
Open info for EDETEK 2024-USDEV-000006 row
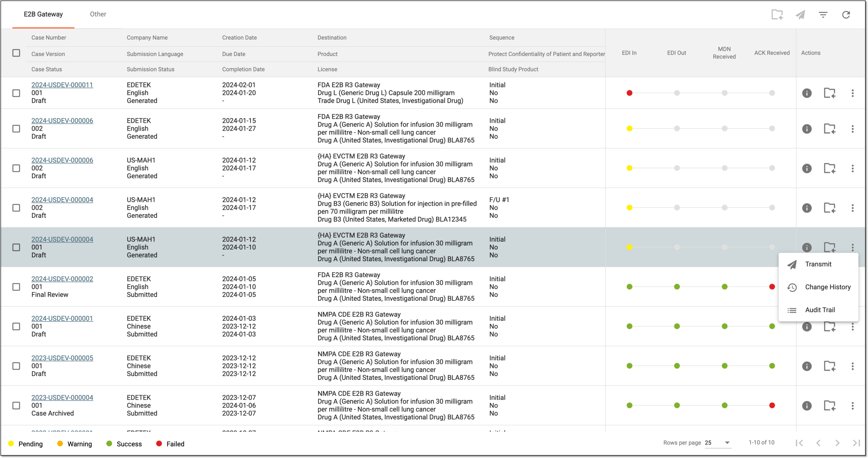pyautogui.click(x=807, y=129)
